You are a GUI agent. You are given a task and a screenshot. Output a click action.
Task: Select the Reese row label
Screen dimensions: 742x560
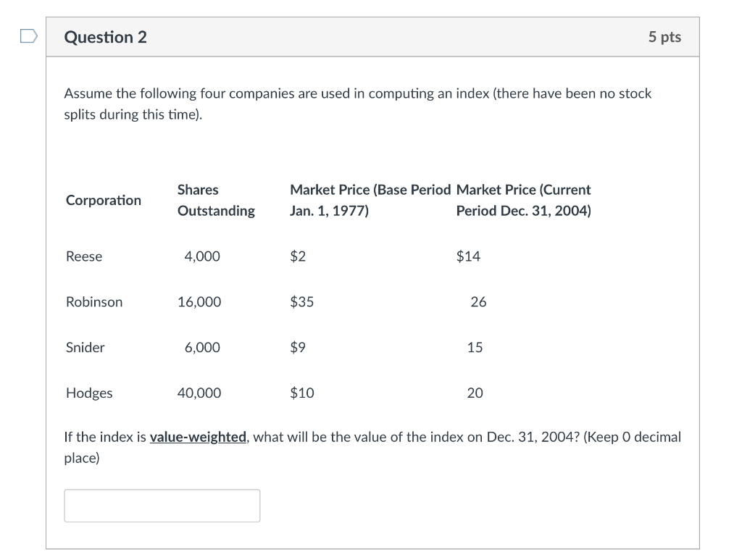tap(84, 256)
